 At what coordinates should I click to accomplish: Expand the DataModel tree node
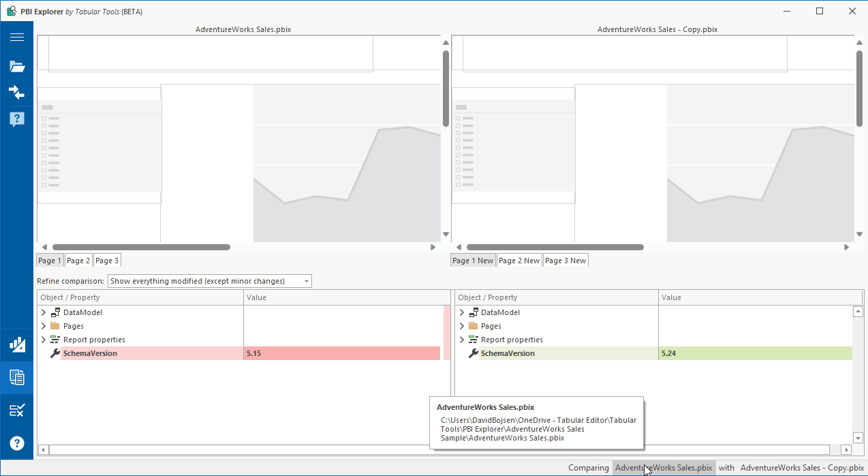tap(43, 312)
